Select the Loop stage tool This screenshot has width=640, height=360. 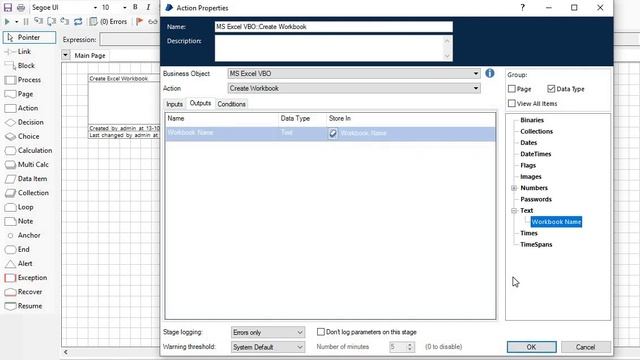click(x=19, y=207)
